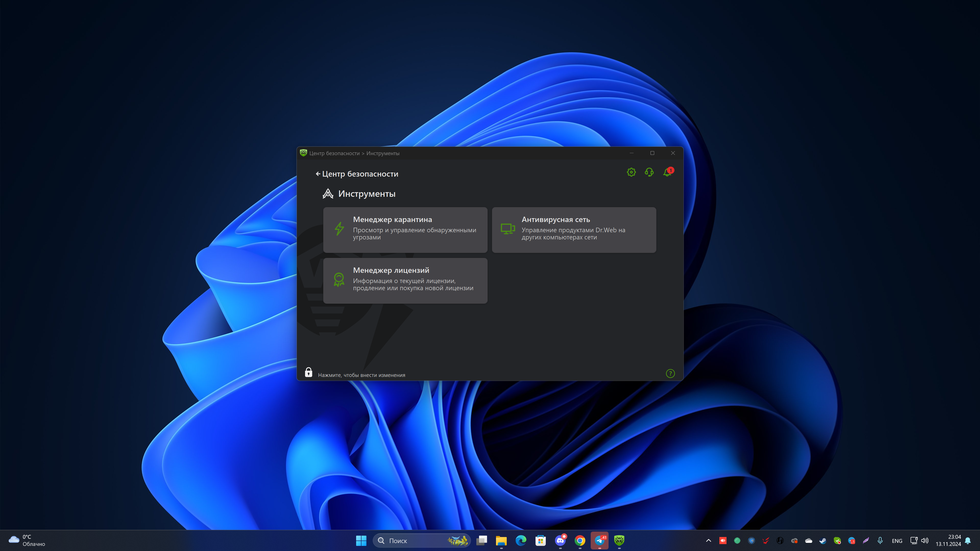980x551 pixels.
Task: Click the green circle tray icon
Action: tap(737, 540)
